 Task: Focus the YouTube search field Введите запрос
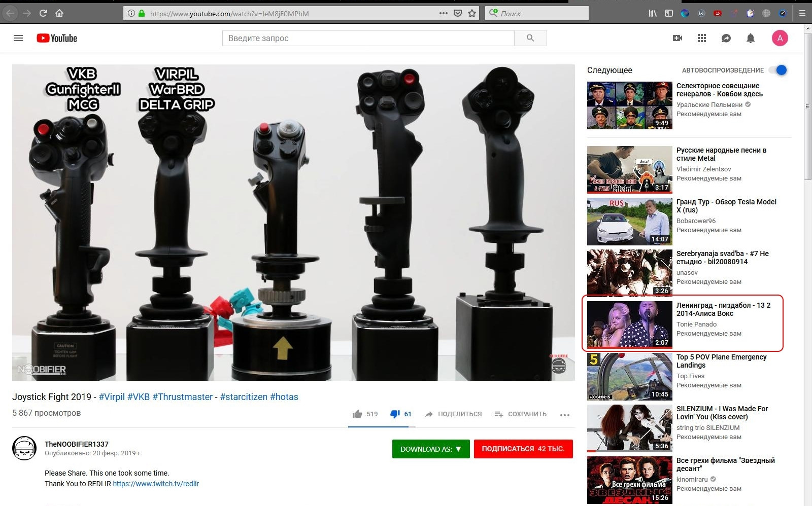click(x=368, y=38)
